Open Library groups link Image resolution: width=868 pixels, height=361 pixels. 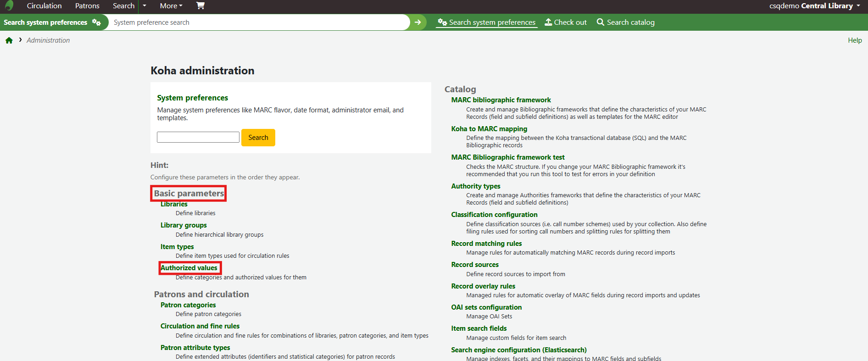click(x=184, y=225)
